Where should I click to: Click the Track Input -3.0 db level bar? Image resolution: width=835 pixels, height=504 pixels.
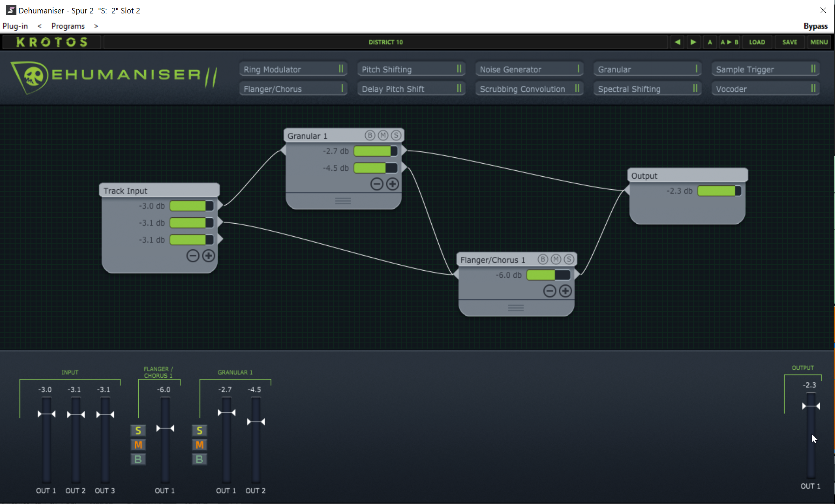[x=192, y=206]
